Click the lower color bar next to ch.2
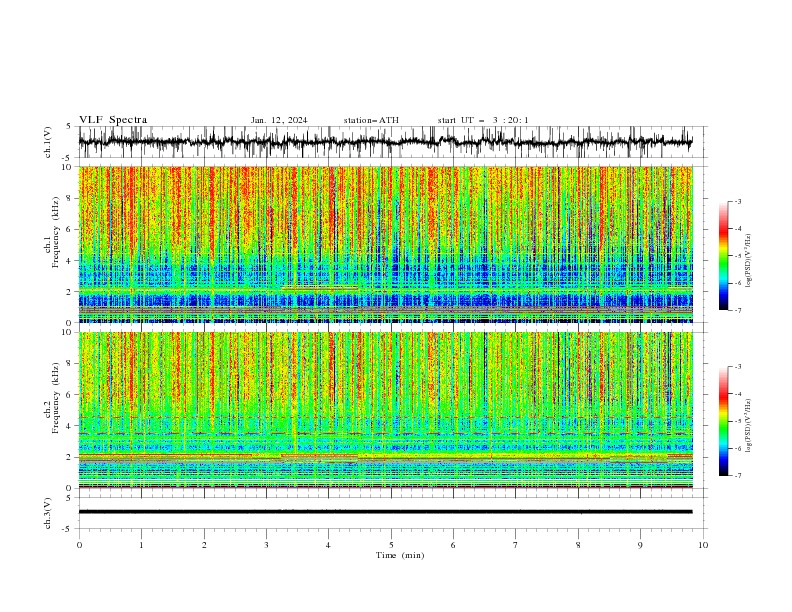792x612 pixels. click(723, 421)
